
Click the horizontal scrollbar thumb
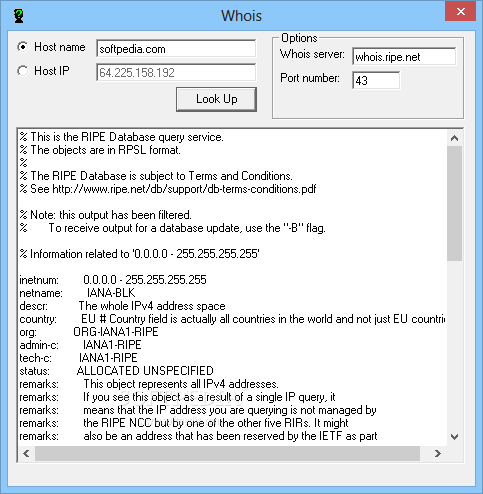pos(227,453)
